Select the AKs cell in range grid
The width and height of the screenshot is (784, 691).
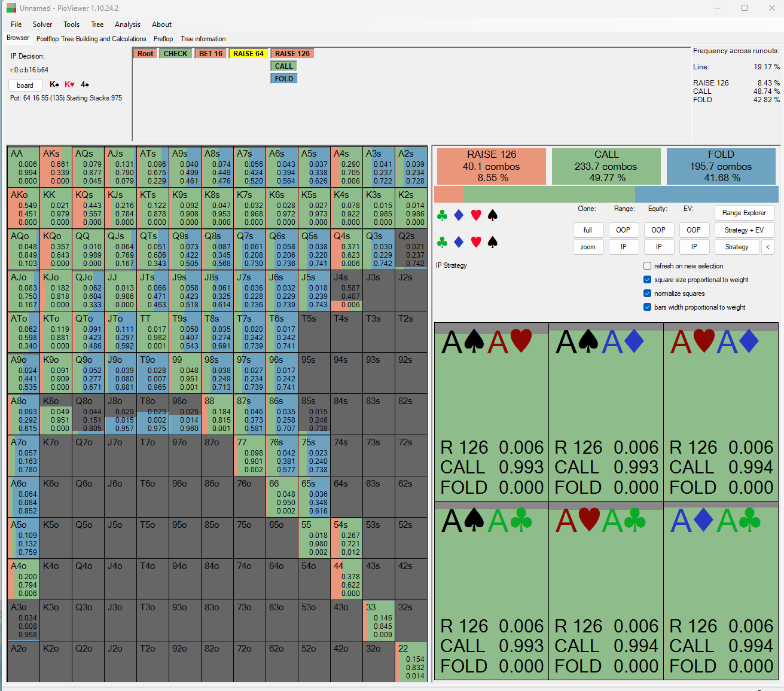click(x=56, y=166)
